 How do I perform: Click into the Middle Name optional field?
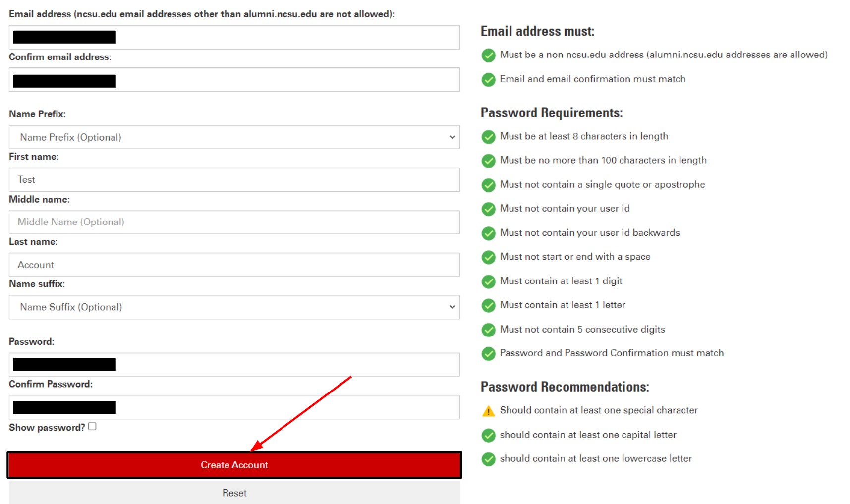coord(234,222)
